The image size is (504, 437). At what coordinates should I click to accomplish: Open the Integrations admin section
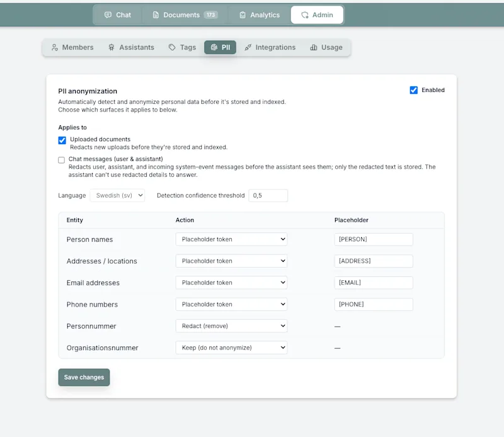tap(270, 47)
